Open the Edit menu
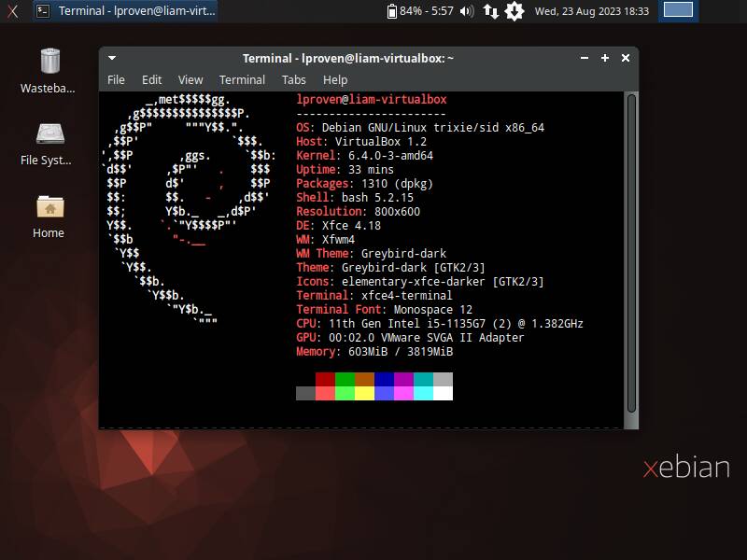Image resolution: width=747 pixels, height=560 pixels. coord(152,80)
